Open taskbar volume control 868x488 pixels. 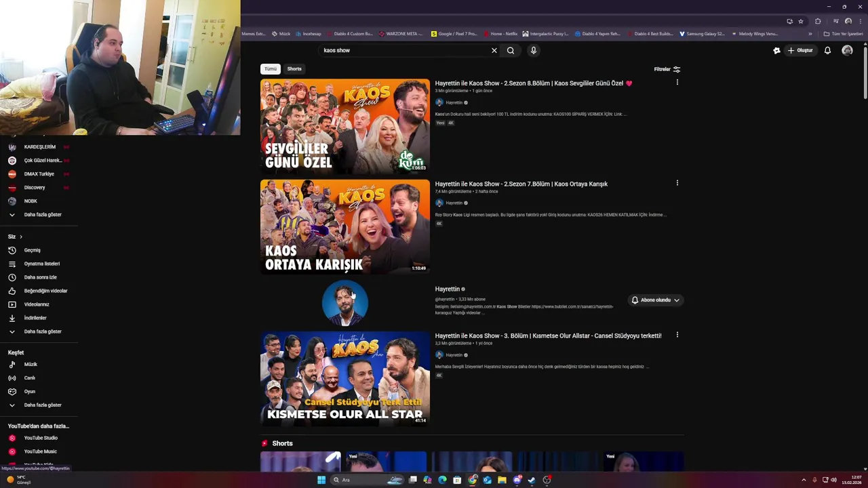(x=833, y=480)
